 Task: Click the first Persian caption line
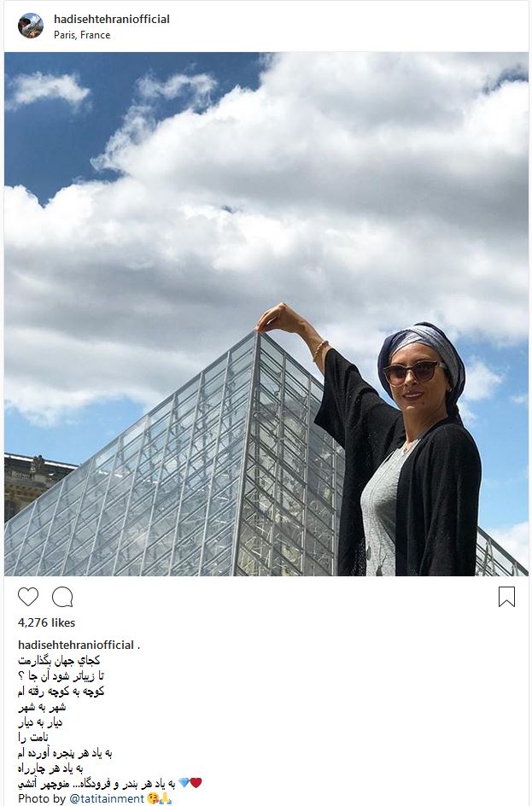59,660
